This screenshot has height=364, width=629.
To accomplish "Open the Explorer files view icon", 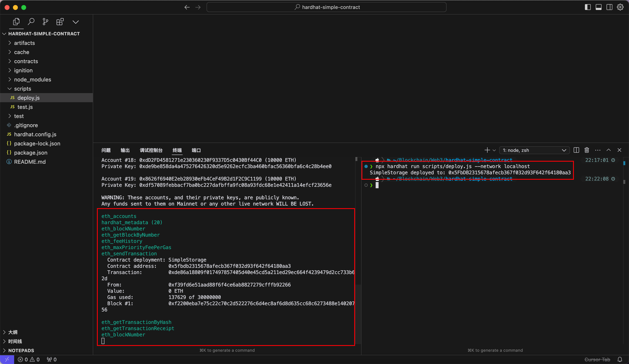I will tap(16, 22).
